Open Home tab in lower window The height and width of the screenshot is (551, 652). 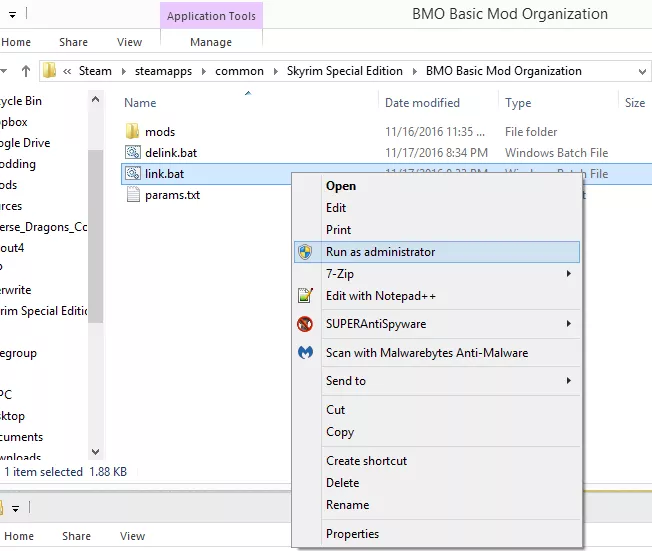pyautogui.click(x=19, y=536)
